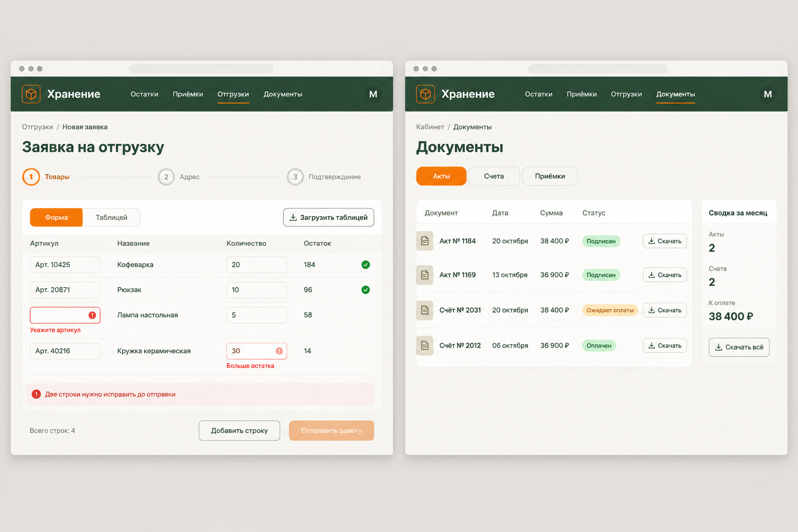Click the error icon in the empty артикул field

(92, 315)
